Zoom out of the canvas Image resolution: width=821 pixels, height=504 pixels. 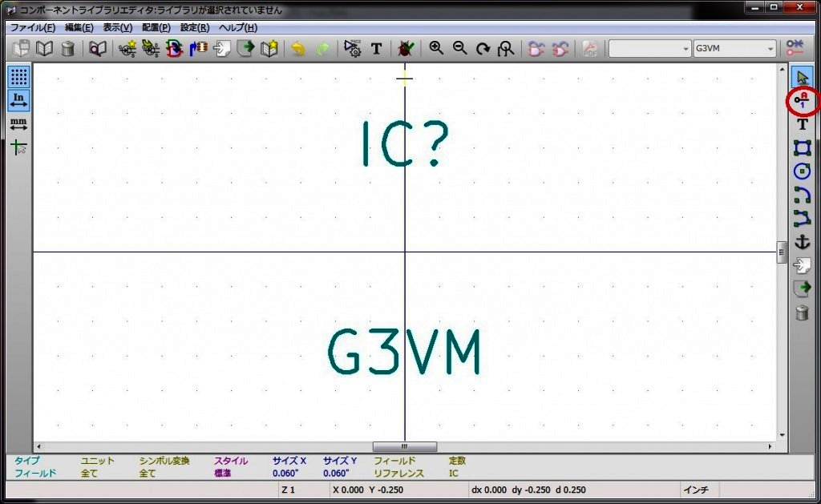pyautogui.click(x=459, y=48)
